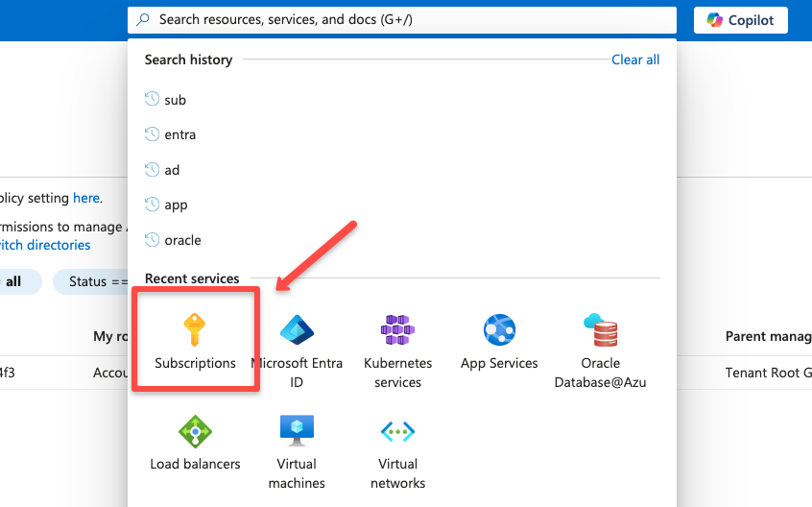Click the Parent management group column header

(769, 337)
